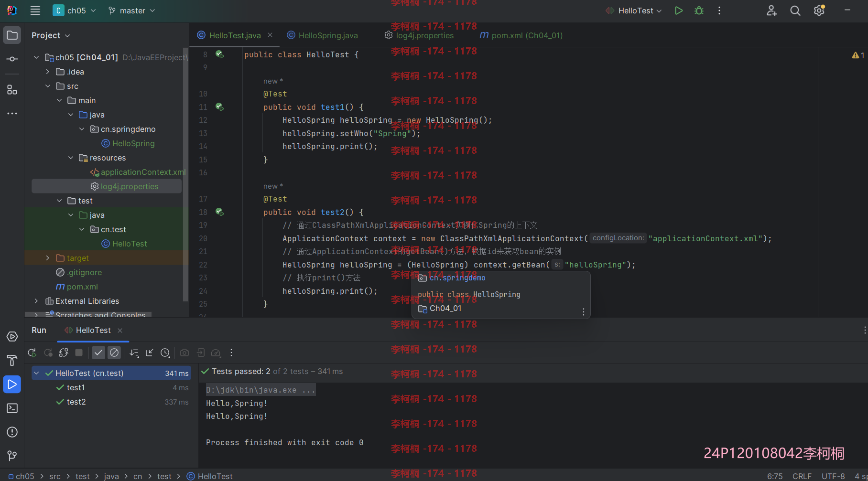Open the Problems tool window
The height and width of the screenshot is (481, 868).
(12, 432)
